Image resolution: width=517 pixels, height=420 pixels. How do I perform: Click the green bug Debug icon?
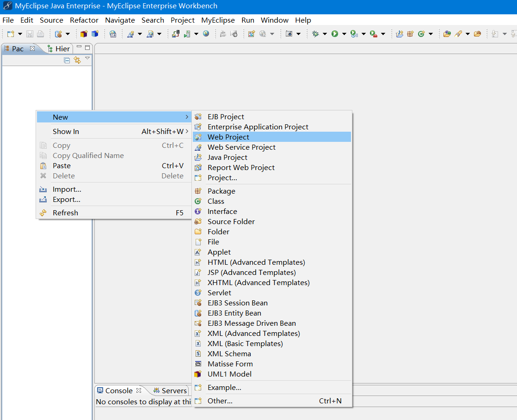(x=315, y=34)
